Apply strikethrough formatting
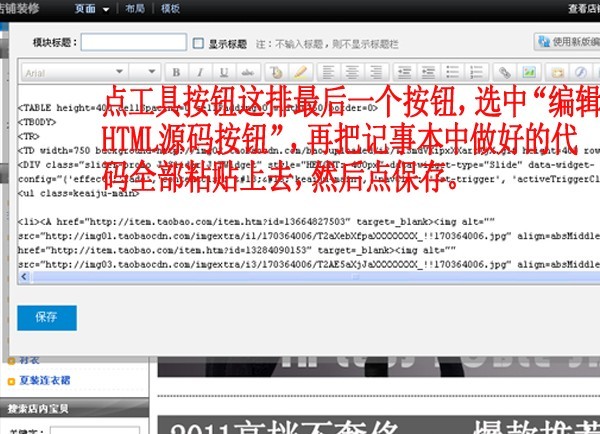 [247, 73]
